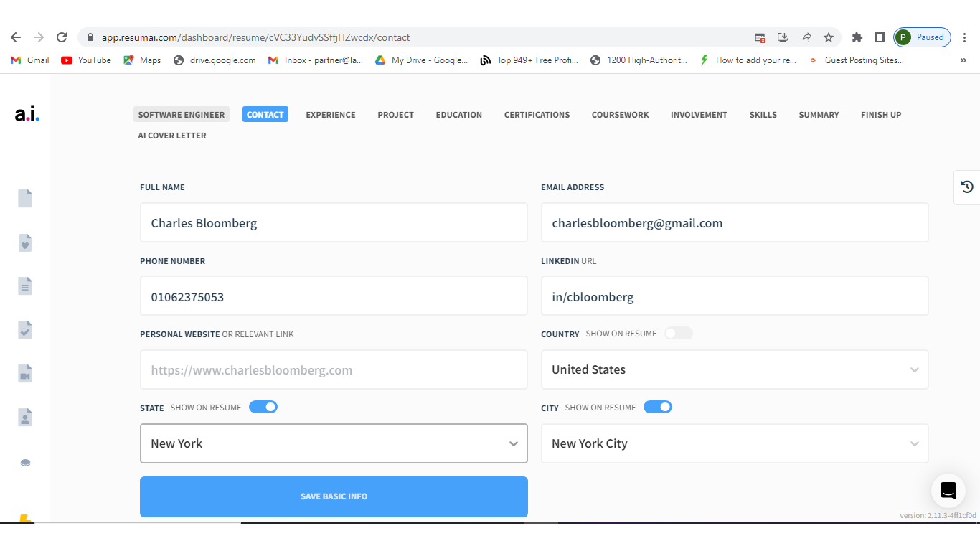The height and width of the screenshot is (551, 980).
Task: Click the Personal Website input field
Action: (x=334, y=370)
